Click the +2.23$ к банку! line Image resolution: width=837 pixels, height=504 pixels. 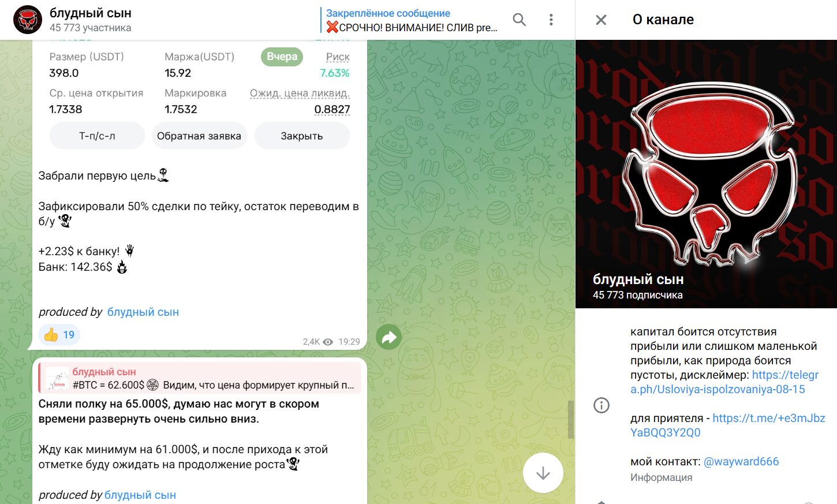tap(87, 251)
